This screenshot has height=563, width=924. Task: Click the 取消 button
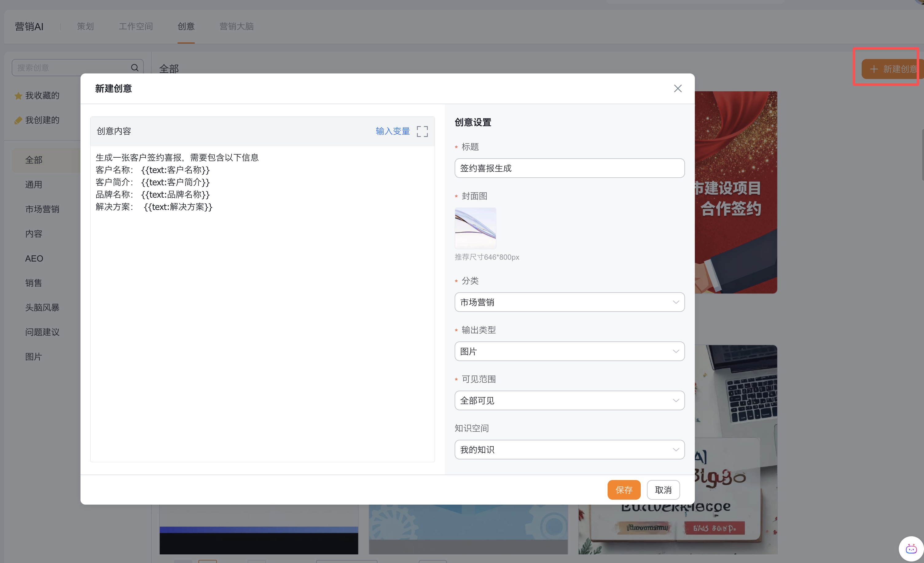click(x=663, y=490)
